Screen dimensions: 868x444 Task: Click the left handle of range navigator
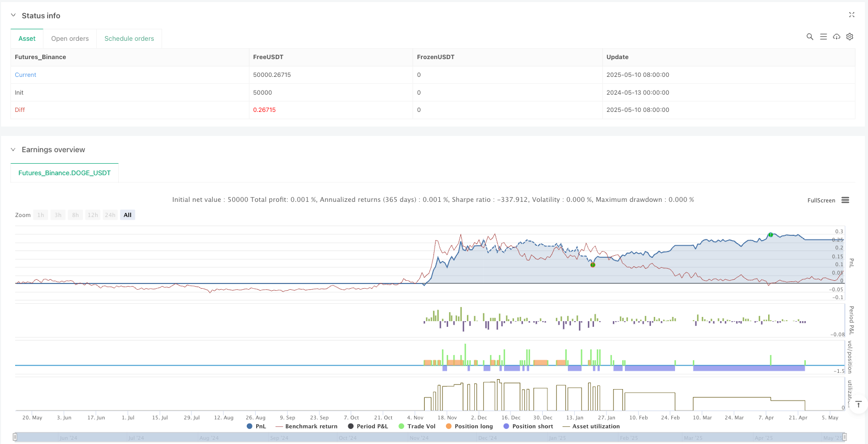pyautogui.click(x=15, y=437)
